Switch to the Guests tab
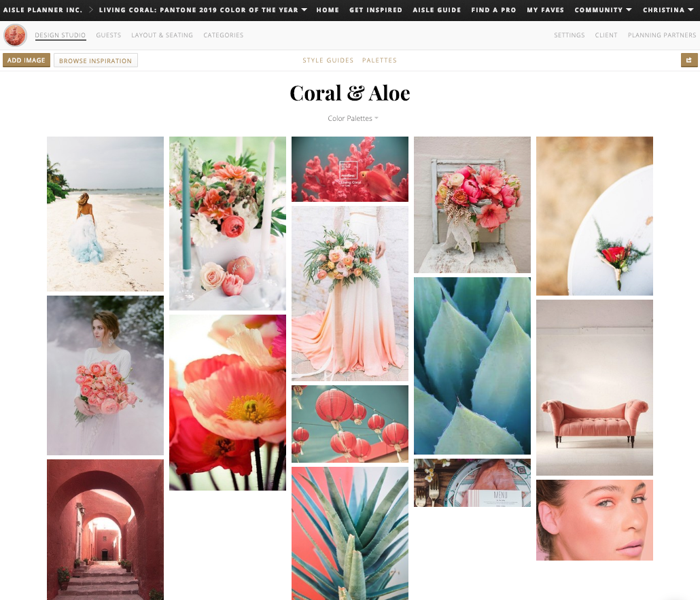700x600 pixels. (x=108, y=35)
